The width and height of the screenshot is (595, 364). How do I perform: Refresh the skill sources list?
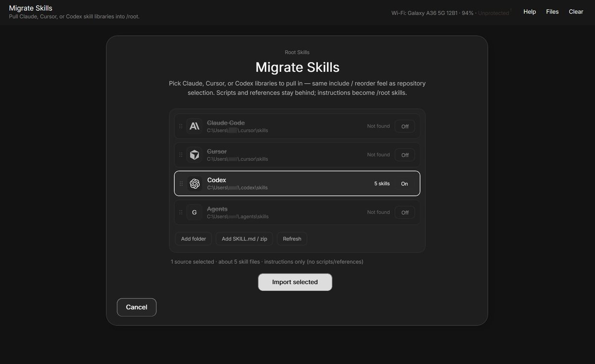292,239
